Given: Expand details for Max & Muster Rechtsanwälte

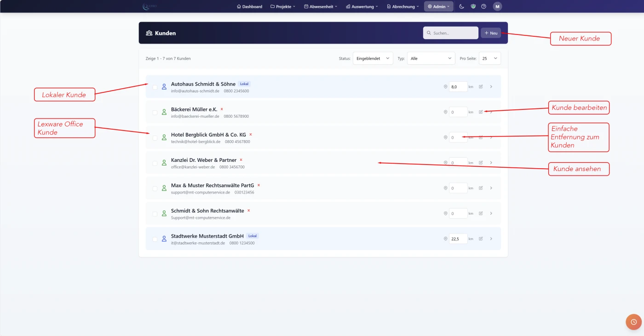Looking at the screenshot, I should (491, 188).
